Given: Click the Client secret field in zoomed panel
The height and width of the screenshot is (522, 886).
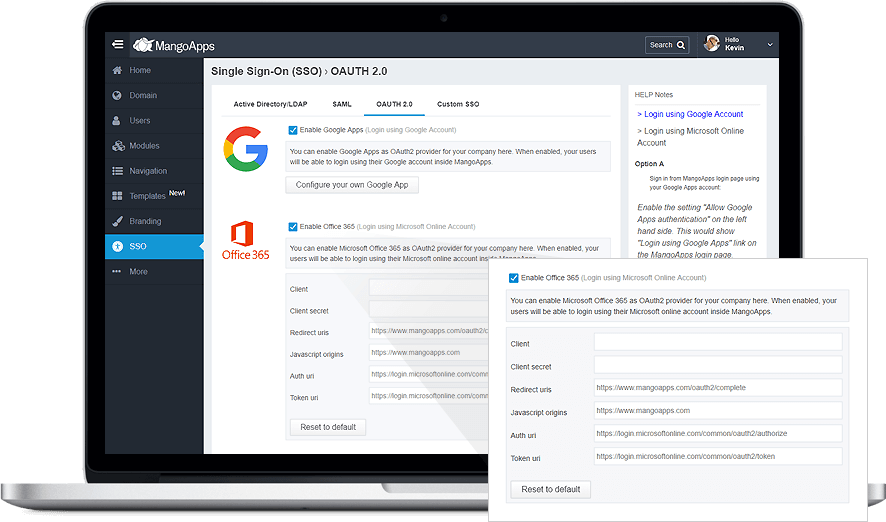Looking at the screenshot, I should click(x=718, y=365).
